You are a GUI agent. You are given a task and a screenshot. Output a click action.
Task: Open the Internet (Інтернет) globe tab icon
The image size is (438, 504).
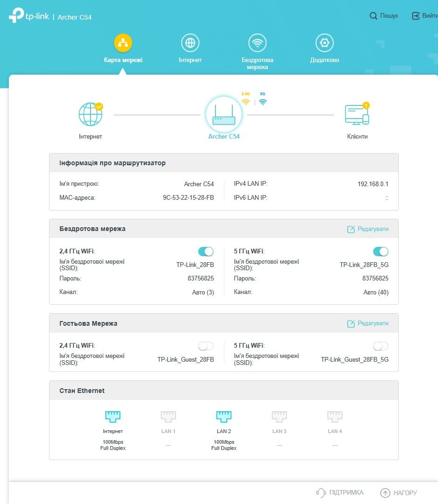190,43
